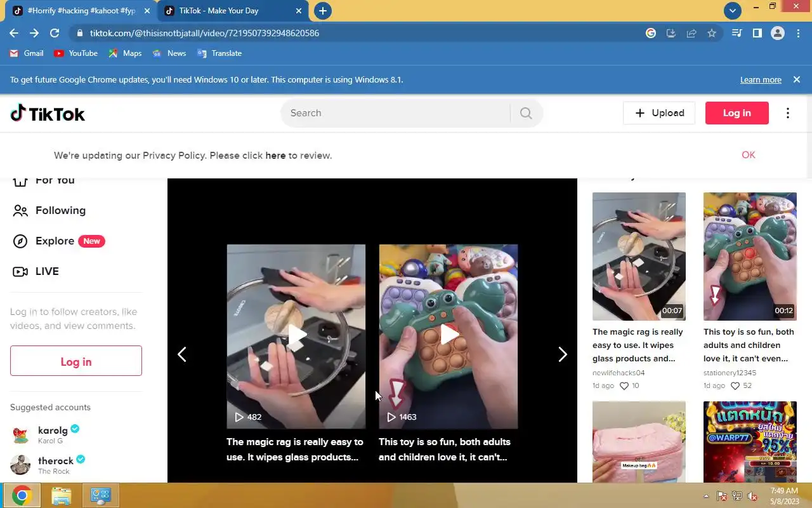Screen dimensions: 812x508
Task: Toggle Chrome side panel
Action: tap(757, 33)
